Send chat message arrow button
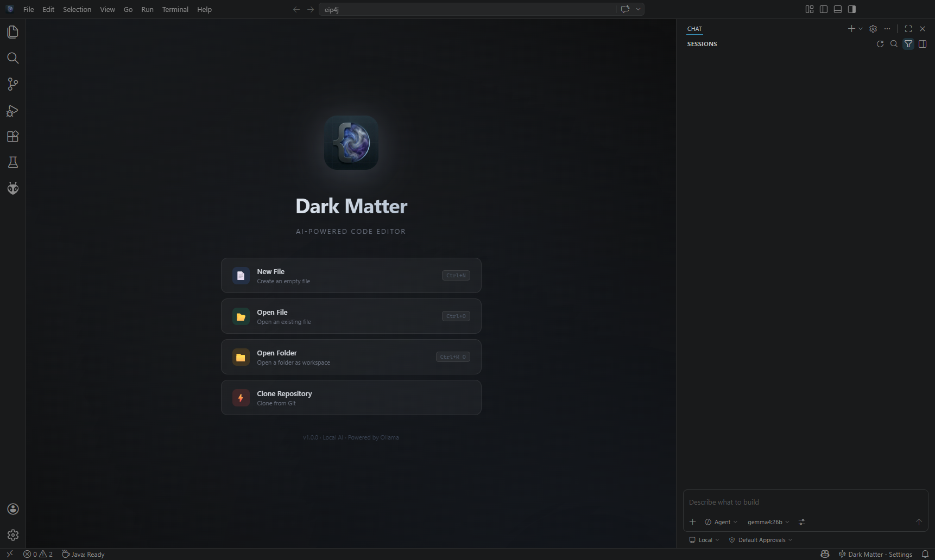 click(x=919, y=522)
